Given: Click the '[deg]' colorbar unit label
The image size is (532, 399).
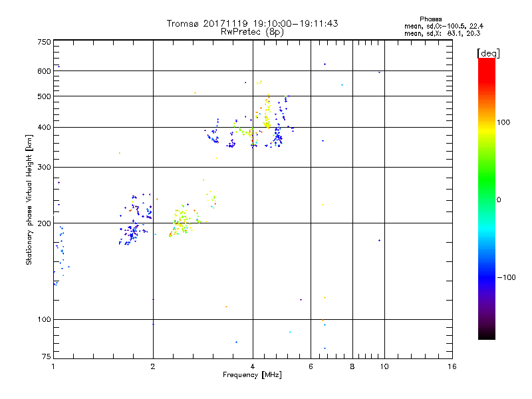Looking at the screenshot, I should pyautogui.click(x=488, y=53).
